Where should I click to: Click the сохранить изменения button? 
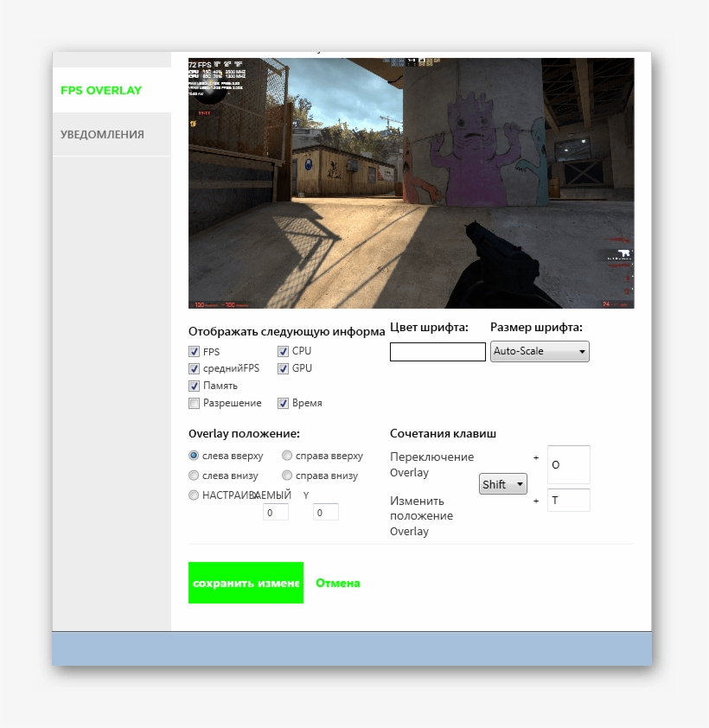246,583
